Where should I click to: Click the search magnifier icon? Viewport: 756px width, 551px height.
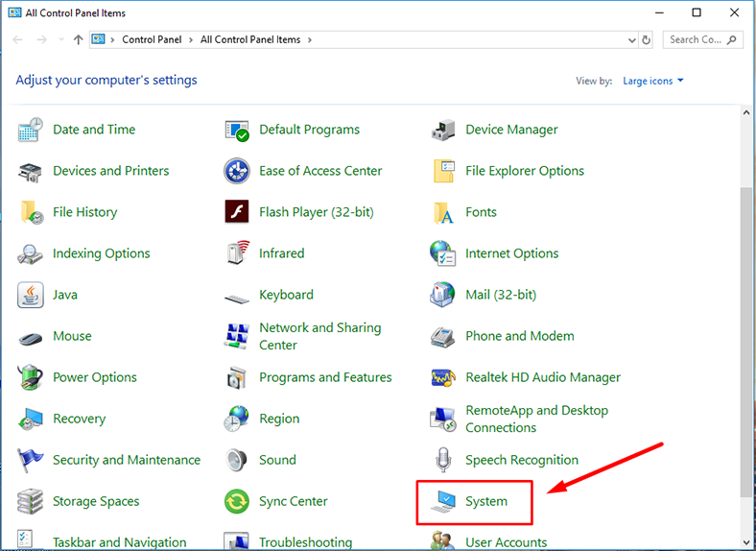coord(732,39)
